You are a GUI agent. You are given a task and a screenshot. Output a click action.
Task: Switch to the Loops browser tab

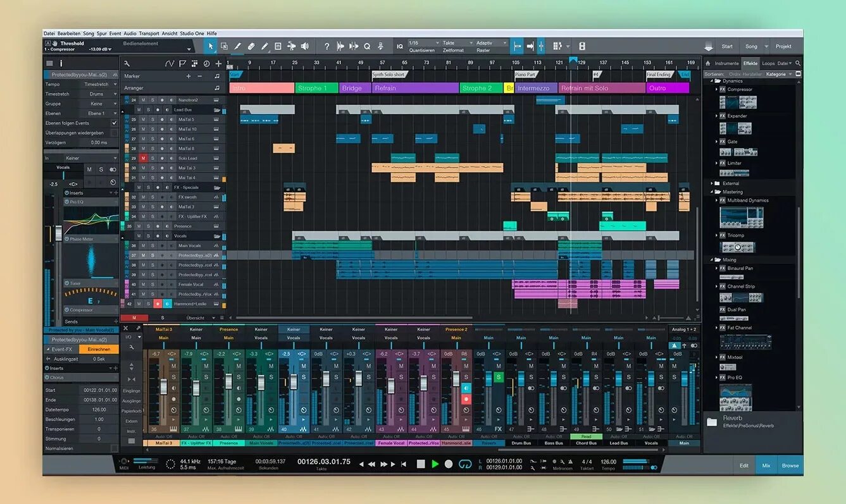click(768, 63)
